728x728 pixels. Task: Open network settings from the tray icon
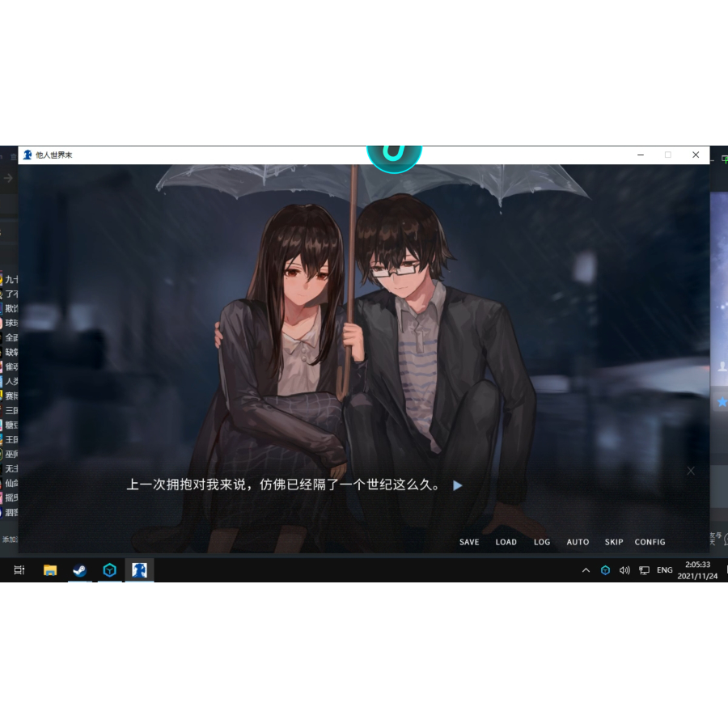click(644, 570)
